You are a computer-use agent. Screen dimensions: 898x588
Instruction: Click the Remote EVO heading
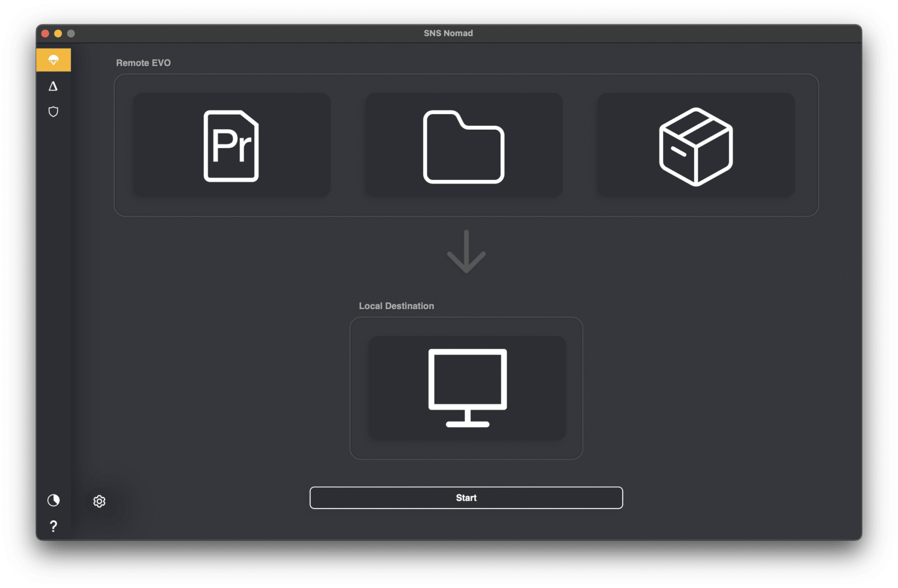143,63
